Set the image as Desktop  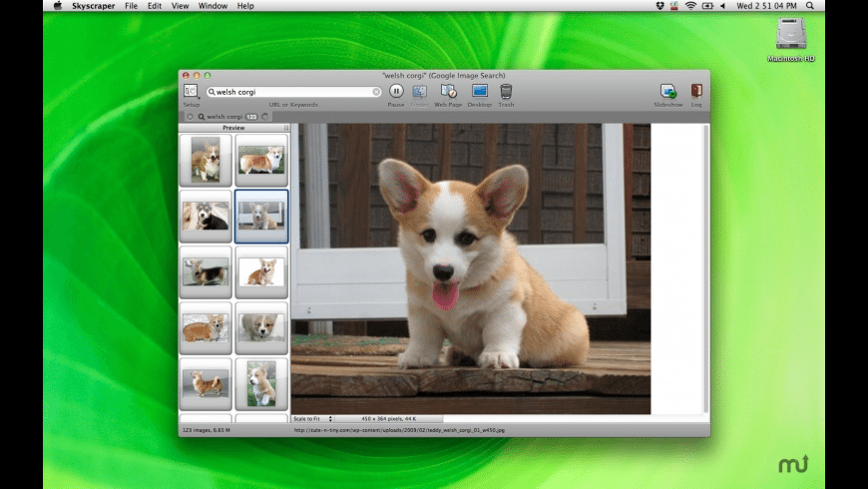coord(479,92)
